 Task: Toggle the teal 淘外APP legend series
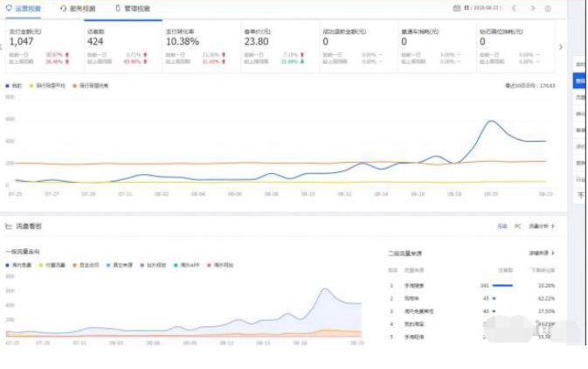pyautogui.click(x=186, y=265)
